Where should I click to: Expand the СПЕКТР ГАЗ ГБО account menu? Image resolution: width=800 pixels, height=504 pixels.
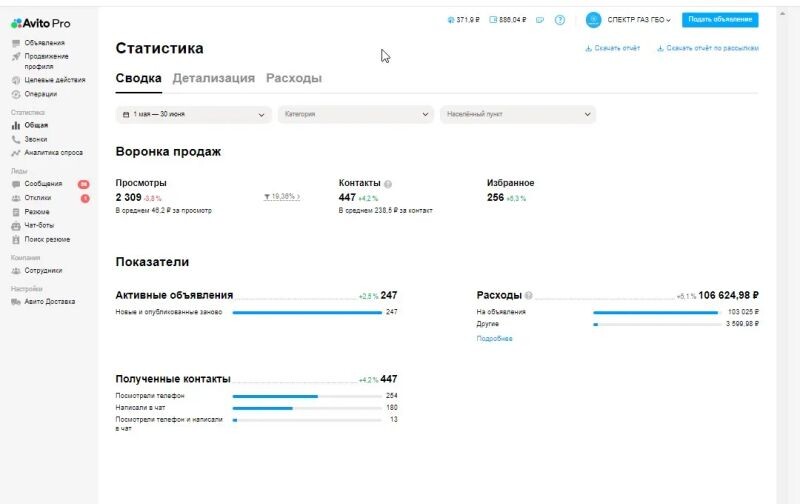click(x=639, y=20)
